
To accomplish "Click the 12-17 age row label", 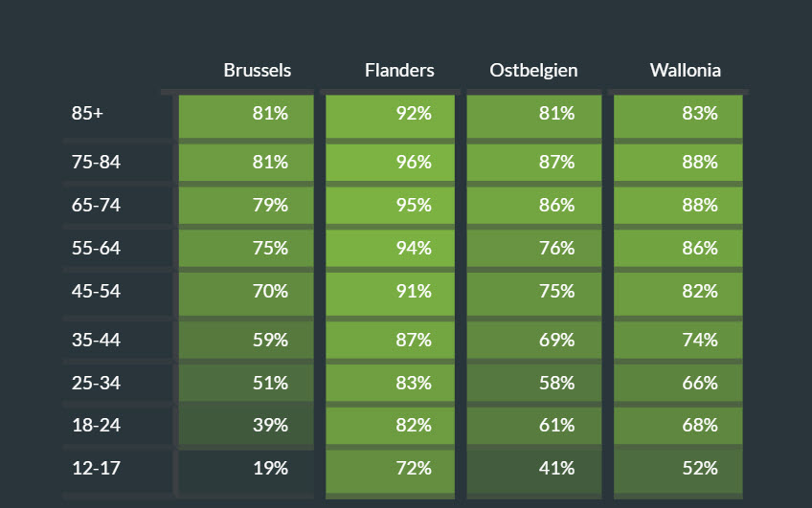I will coord(96,468).
